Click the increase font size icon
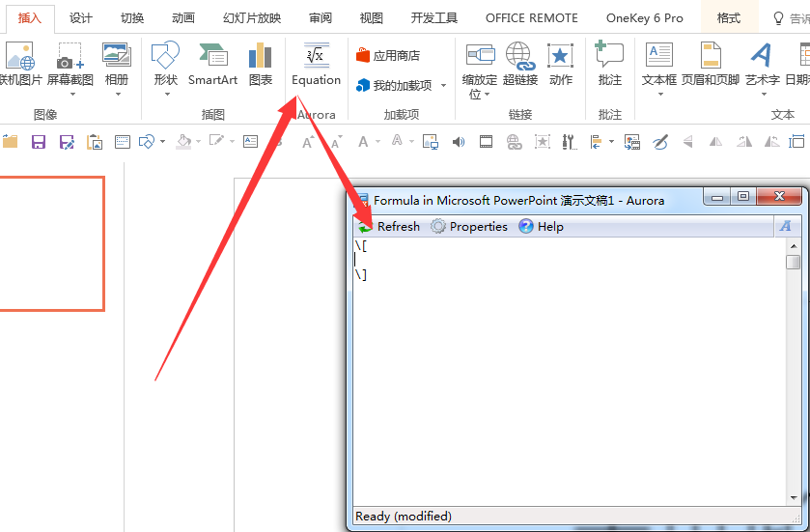 click(308, 142)
